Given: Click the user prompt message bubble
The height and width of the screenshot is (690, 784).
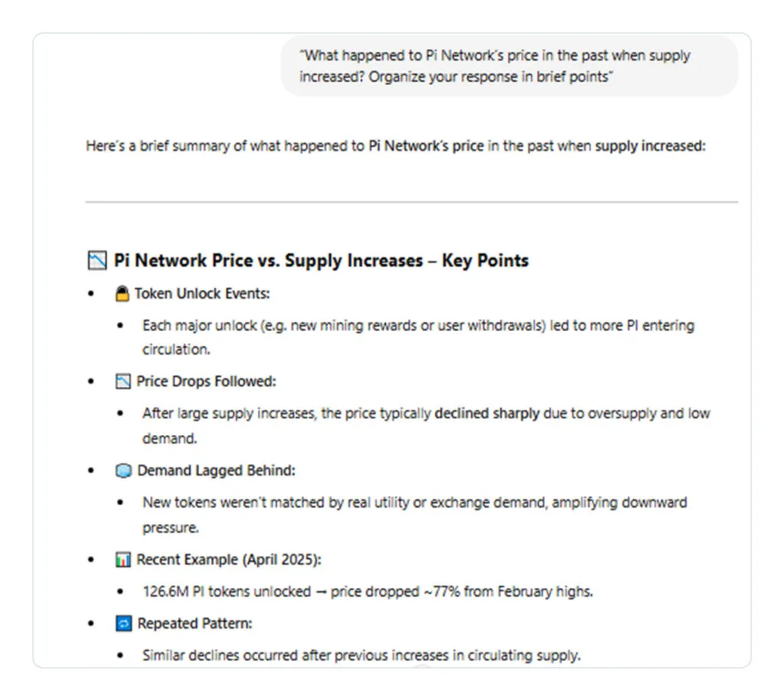Looking at the screenshot, I should tap(509, 66).
